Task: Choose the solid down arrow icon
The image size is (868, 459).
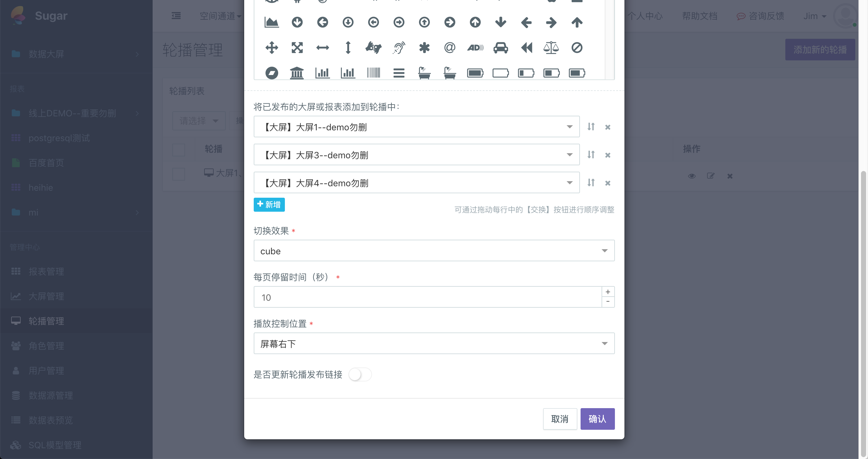Action: [500, 23]
